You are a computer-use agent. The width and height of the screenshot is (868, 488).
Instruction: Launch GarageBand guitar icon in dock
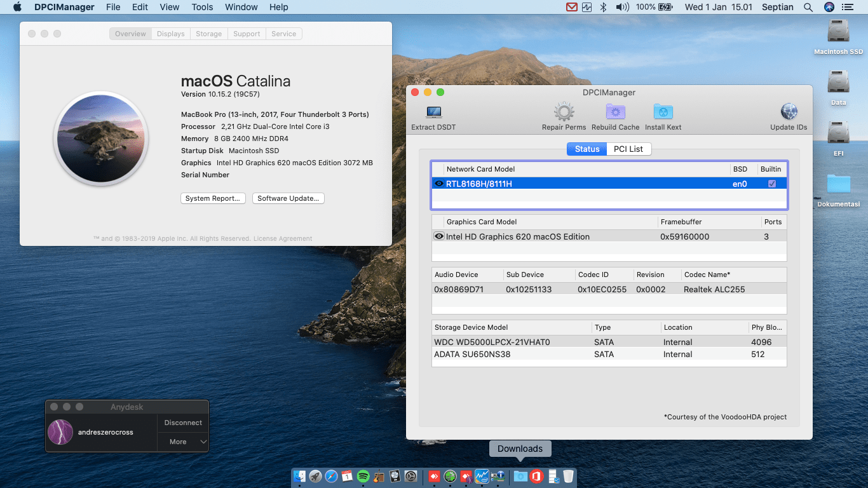[379, 476]
